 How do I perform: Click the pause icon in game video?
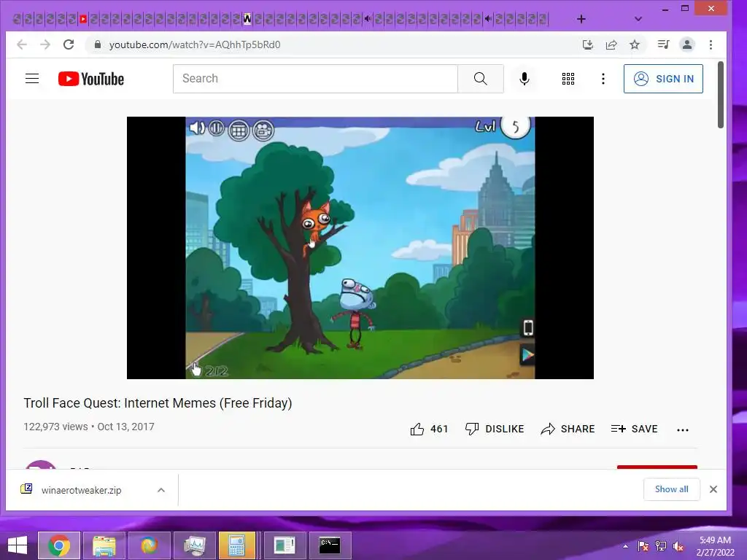coord(216,128)
